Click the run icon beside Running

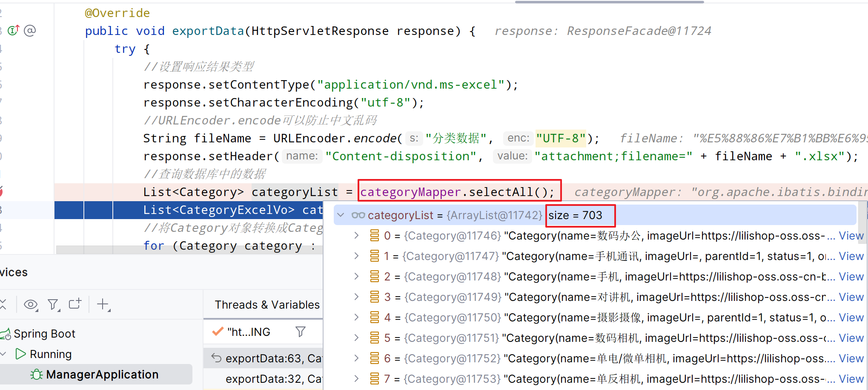pyautogui.click(x=20, y=354)
